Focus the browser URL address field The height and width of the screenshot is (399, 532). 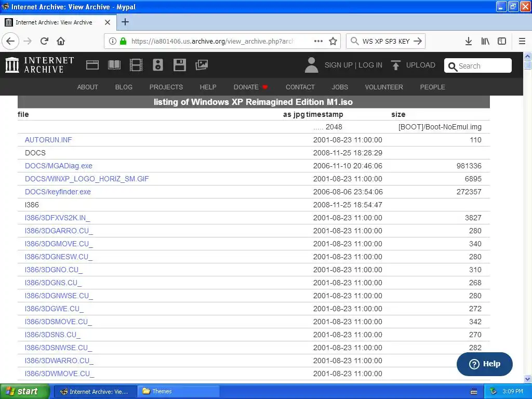click(212, 41)
